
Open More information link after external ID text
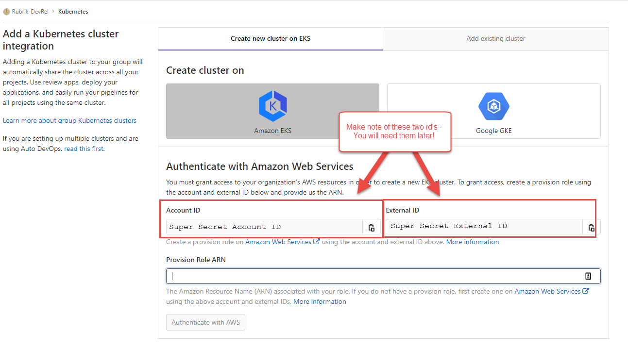473,242
